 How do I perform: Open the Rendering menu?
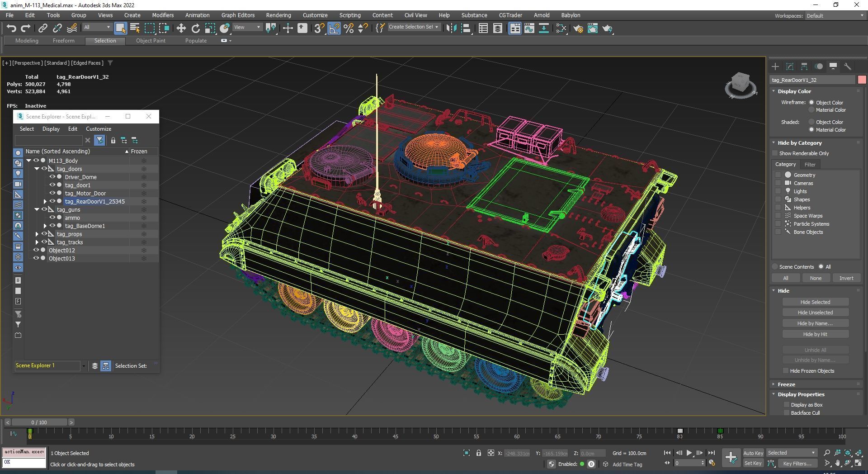click(278, 15)
